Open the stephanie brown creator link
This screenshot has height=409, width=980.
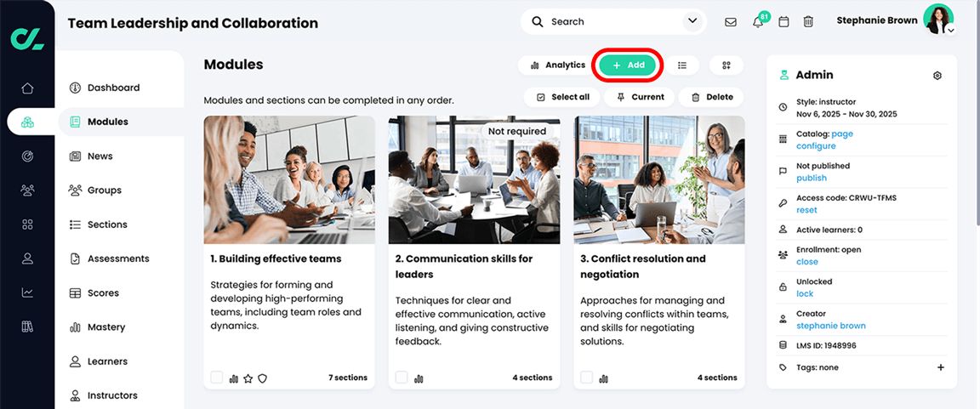click(x=830, y=326)
